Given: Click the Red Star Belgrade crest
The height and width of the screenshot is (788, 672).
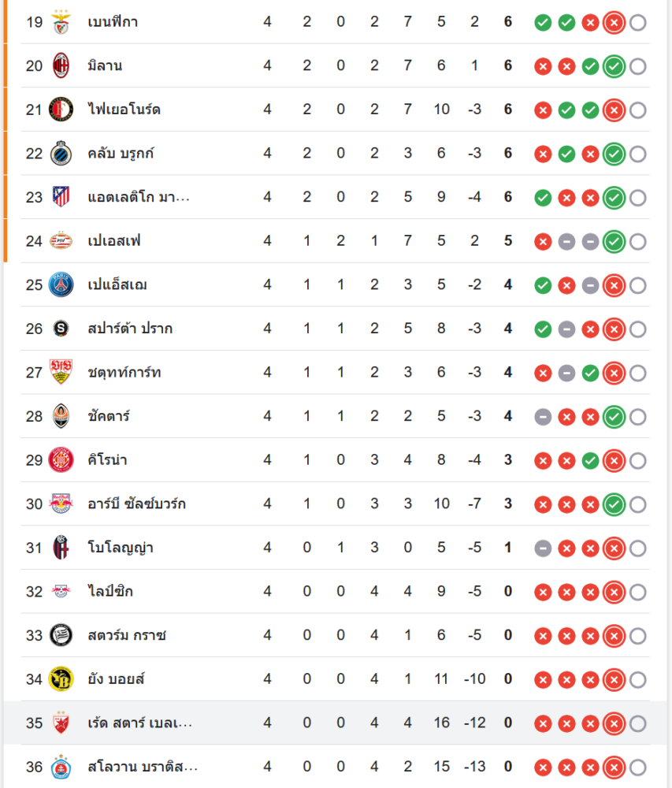Looking at the screenshot, I should pyautogui.click(x=61, y=723).
